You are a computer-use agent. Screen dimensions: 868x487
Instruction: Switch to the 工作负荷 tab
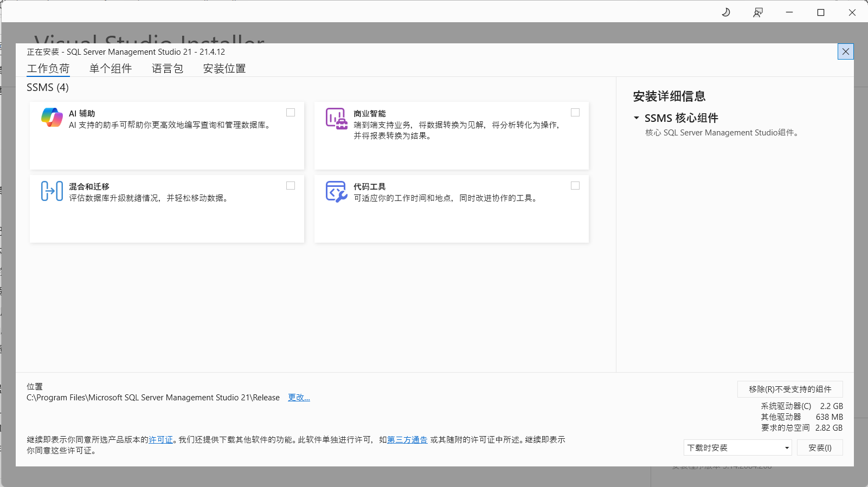[x=48, y=69]
